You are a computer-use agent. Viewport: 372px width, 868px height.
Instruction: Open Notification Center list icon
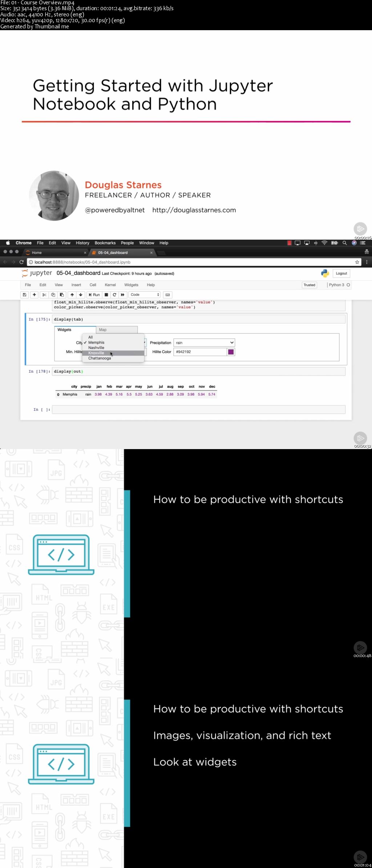(x=363, y=243)
